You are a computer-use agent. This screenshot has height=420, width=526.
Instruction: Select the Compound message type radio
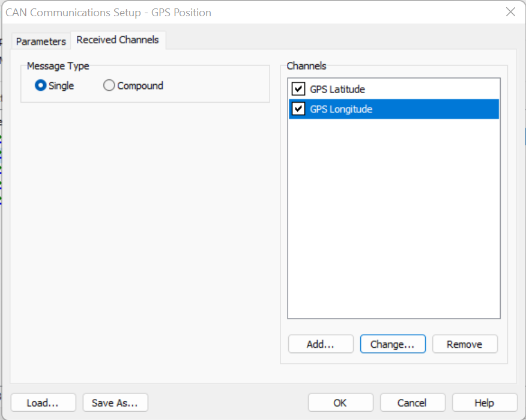pos(109,86)
